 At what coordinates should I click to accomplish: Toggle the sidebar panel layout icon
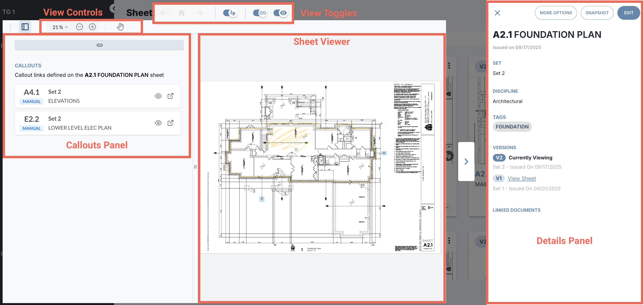[25, 27]
